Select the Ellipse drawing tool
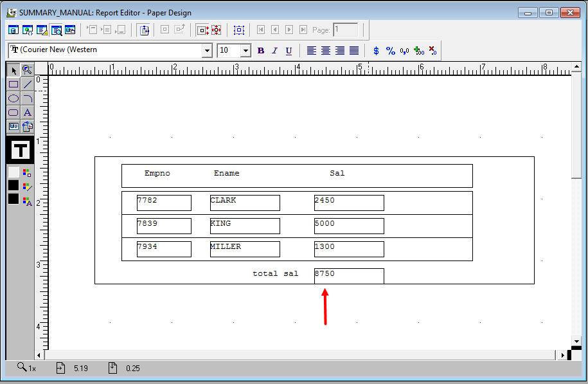 click(13, 98)
